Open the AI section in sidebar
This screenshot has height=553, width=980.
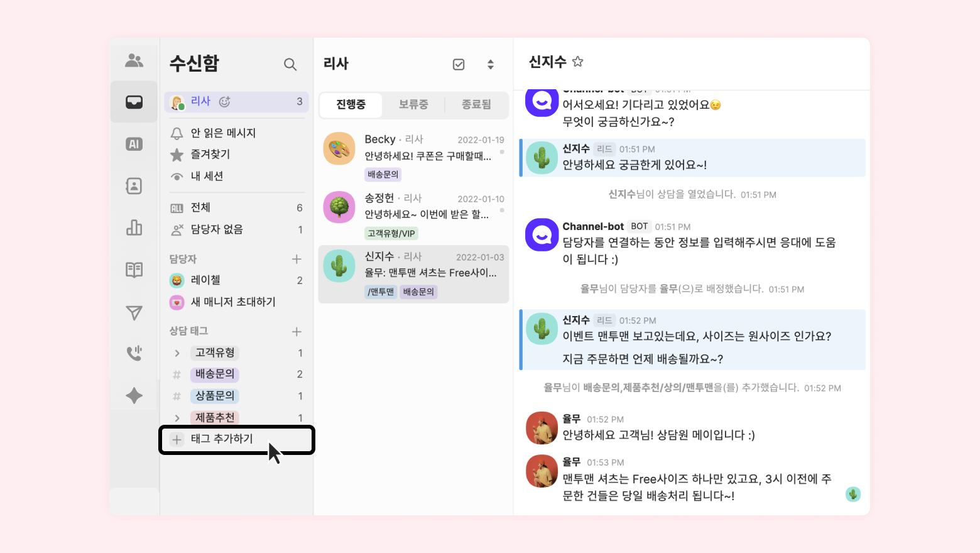tap(134, 144)
